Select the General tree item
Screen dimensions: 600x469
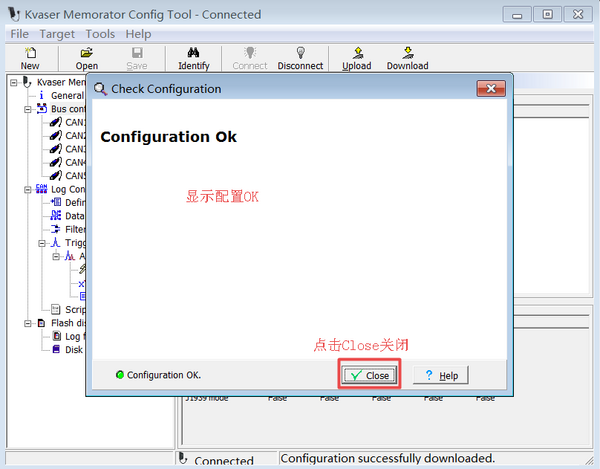67,96
